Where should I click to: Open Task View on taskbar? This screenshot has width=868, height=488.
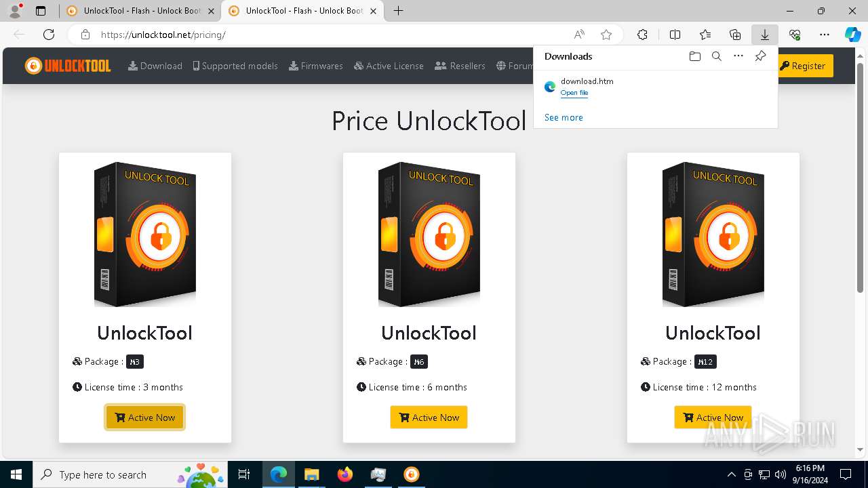[x=244, y=474]
